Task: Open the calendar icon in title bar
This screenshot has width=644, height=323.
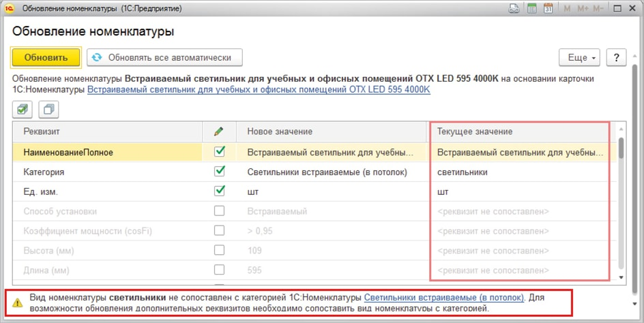Action: (x=548, y=10)
